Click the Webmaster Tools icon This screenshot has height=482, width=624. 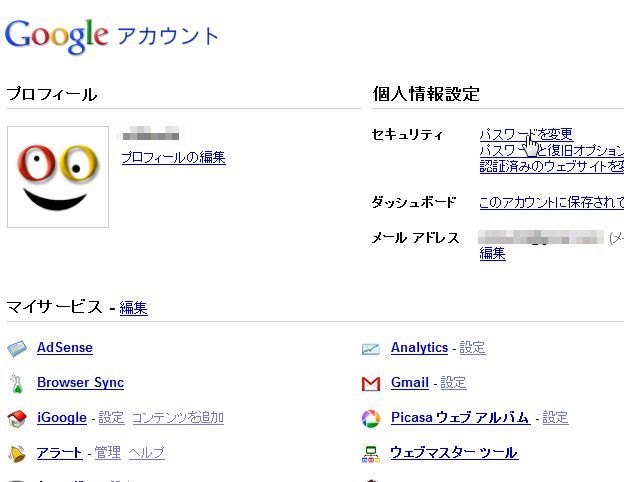point(370,454)
